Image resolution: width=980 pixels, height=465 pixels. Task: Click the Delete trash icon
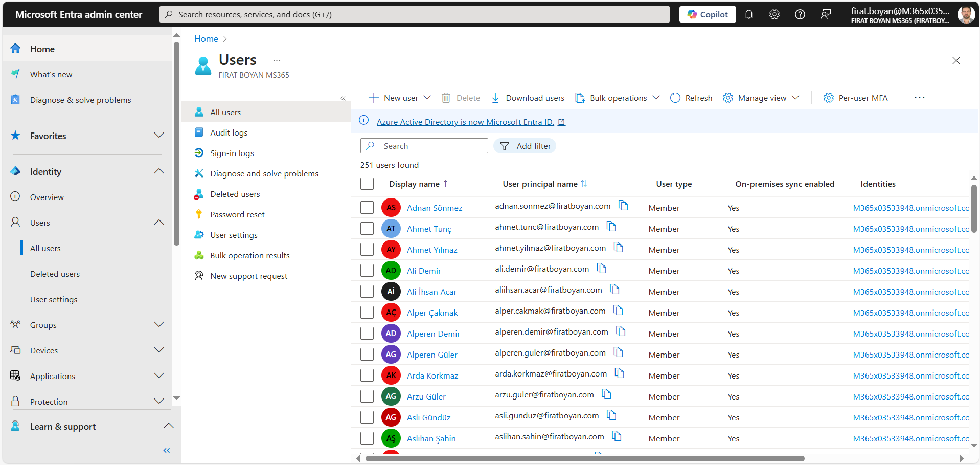446,98
